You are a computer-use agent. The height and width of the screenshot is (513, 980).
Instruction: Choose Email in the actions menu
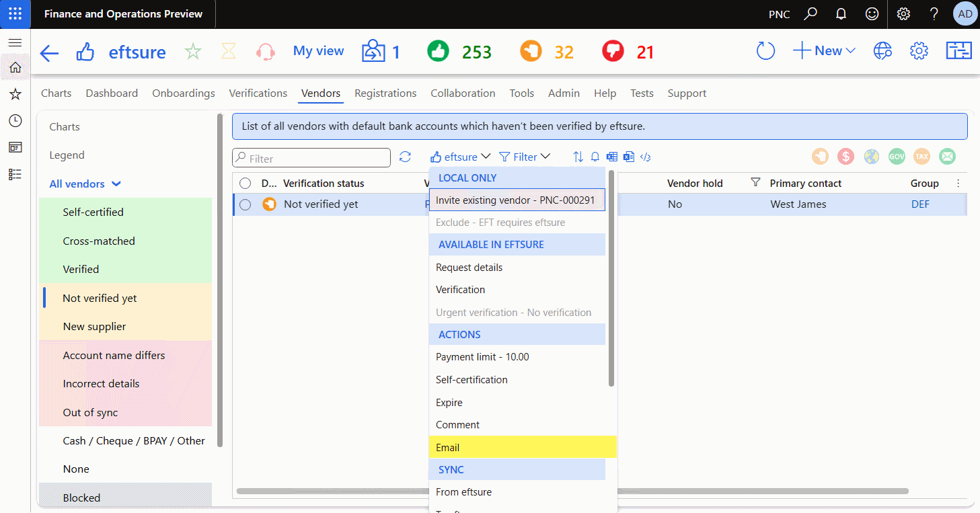(523, 448)
